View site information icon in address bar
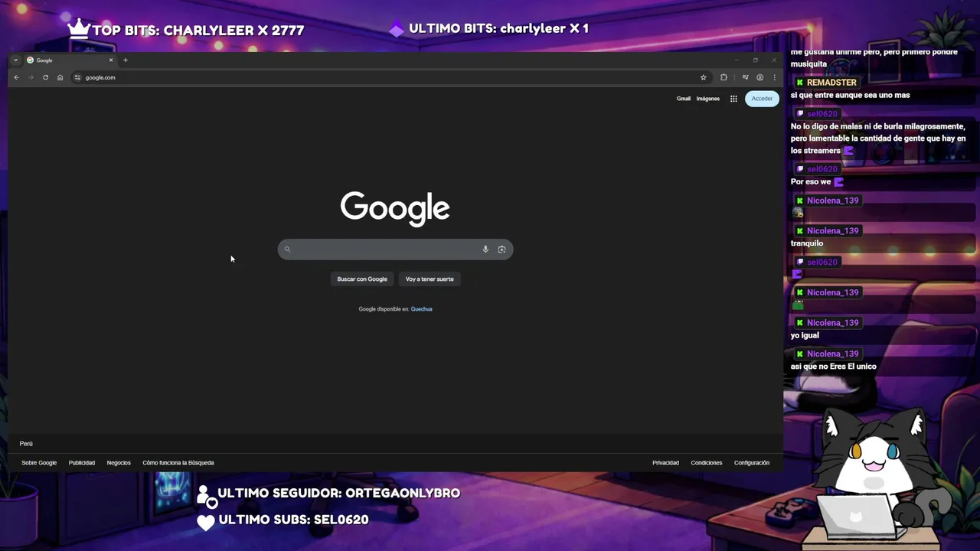This screenshot has height=551, width=980. pos(77,77)
